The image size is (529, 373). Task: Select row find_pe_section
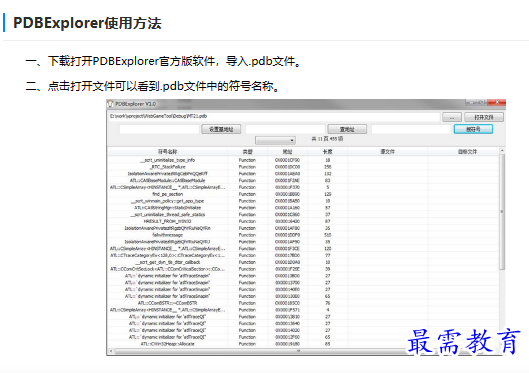pos(303,194)
